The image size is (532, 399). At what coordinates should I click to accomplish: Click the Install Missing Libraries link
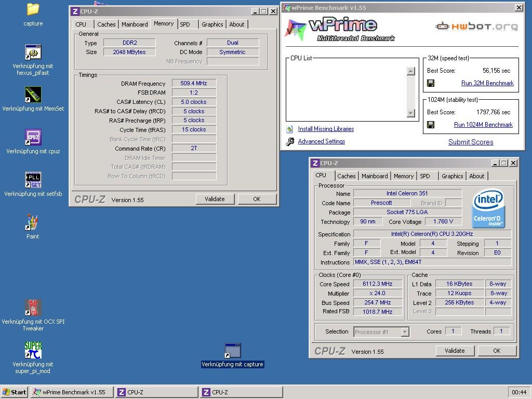pos(326,129)
